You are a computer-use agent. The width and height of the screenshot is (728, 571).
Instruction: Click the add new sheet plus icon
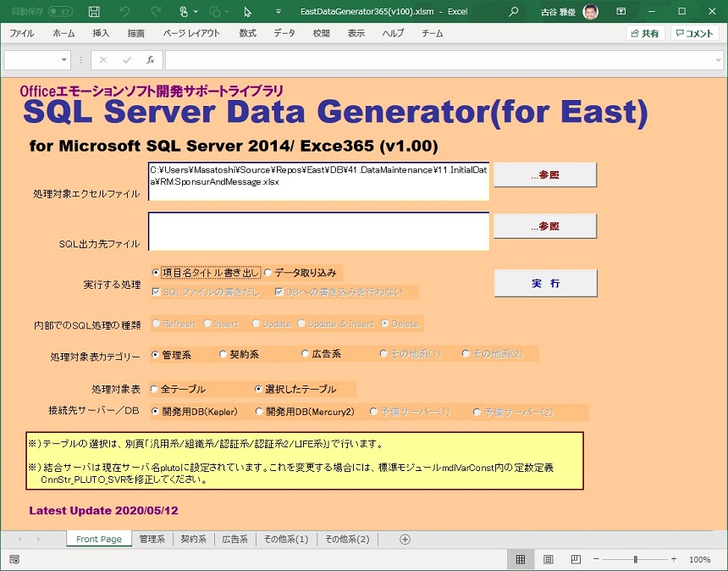click(405, 540)
